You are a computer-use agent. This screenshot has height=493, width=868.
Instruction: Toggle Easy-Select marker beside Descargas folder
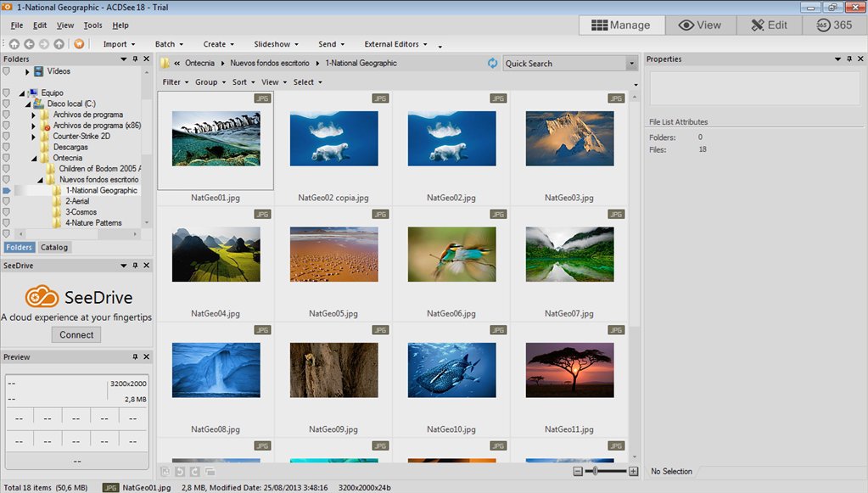(6, 147)
